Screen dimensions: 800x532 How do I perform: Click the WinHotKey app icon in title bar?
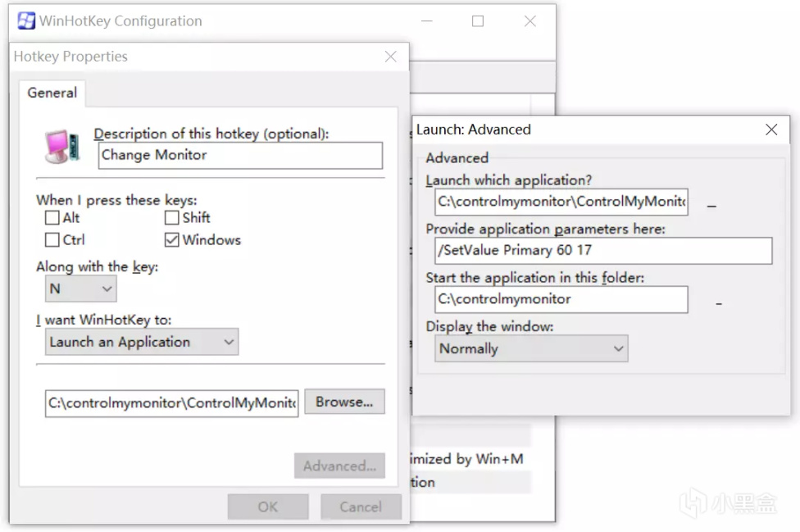26,21
